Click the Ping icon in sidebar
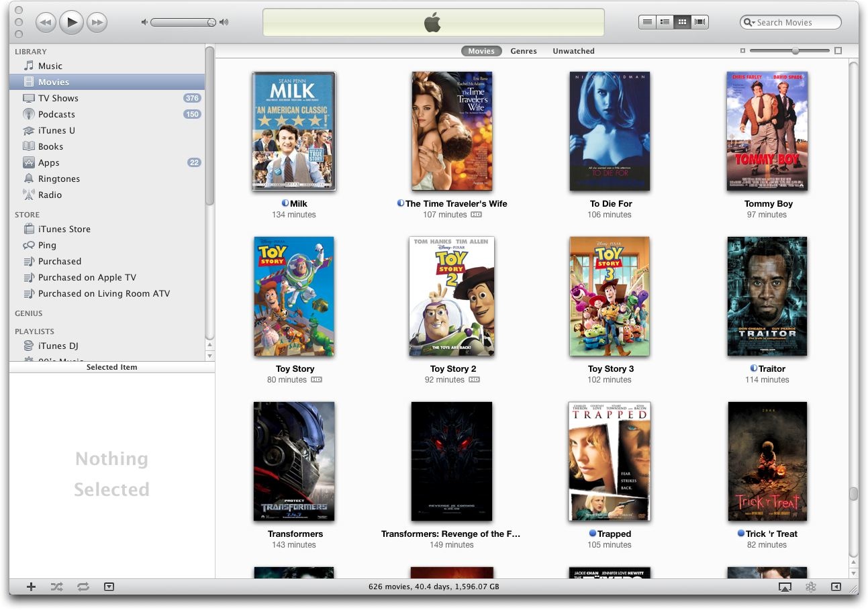The height and width of the screenshot is (610, 868). pos(29,245)
